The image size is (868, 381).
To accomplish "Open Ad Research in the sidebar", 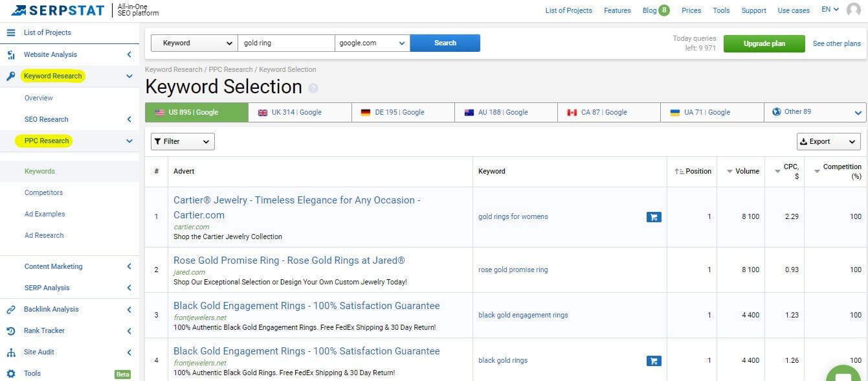I will pyautogui.click(x=44, y=235).
